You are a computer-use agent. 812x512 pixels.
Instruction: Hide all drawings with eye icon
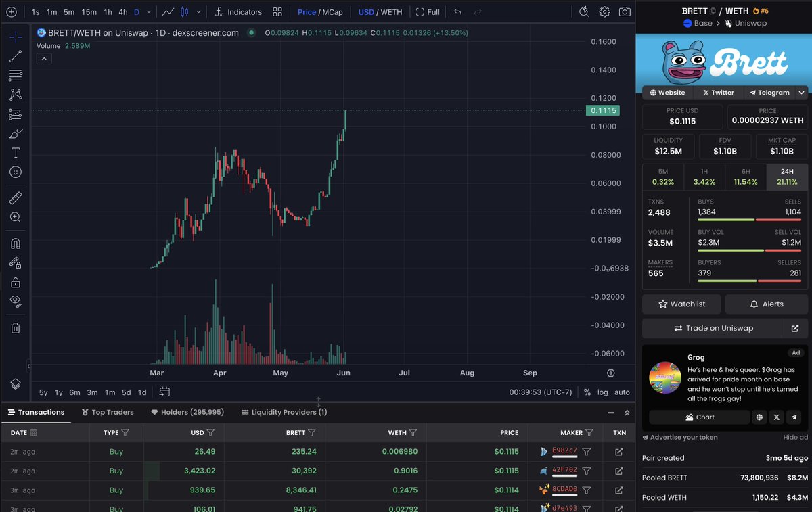(x=16, y=302)
